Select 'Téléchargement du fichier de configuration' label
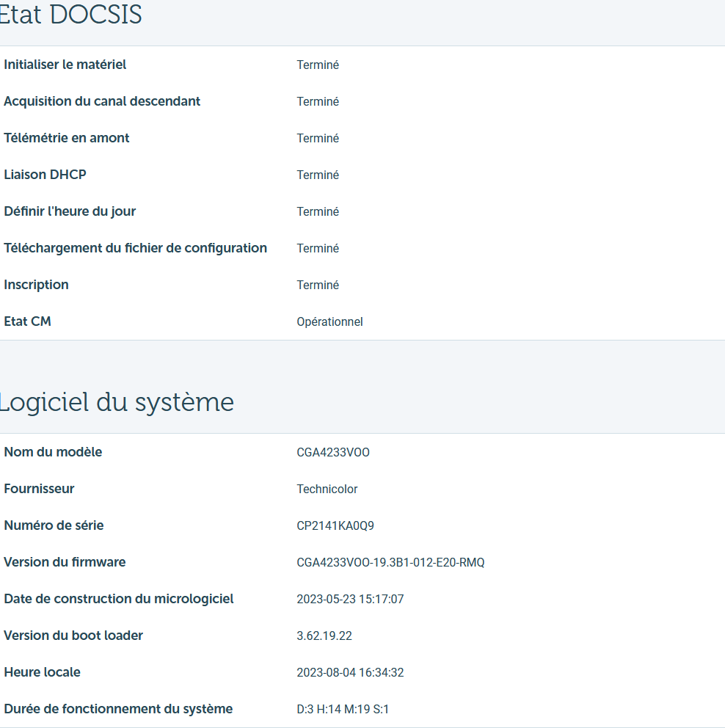 click(136, 248)
